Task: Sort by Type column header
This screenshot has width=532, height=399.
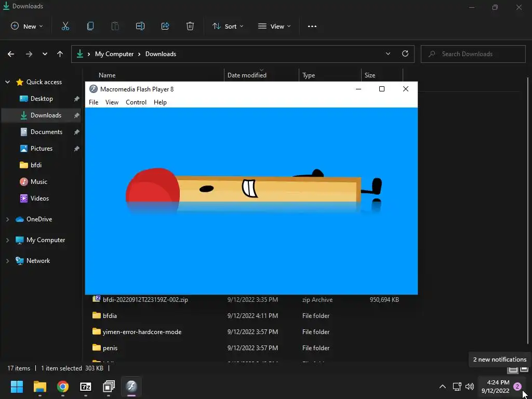Action: 309,75
